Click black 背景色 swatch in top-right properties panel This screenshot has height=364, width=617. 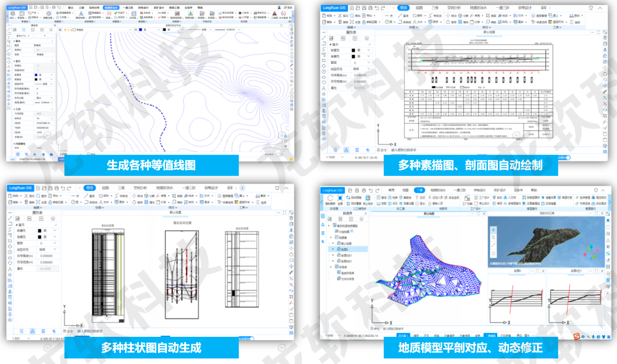(353, 56)
